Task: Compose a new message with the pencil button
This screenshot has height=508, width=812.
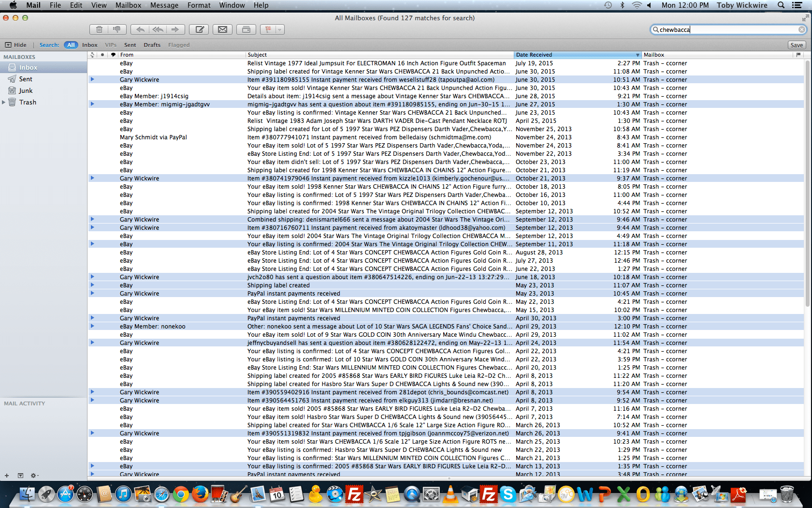Action: (199, 30)
